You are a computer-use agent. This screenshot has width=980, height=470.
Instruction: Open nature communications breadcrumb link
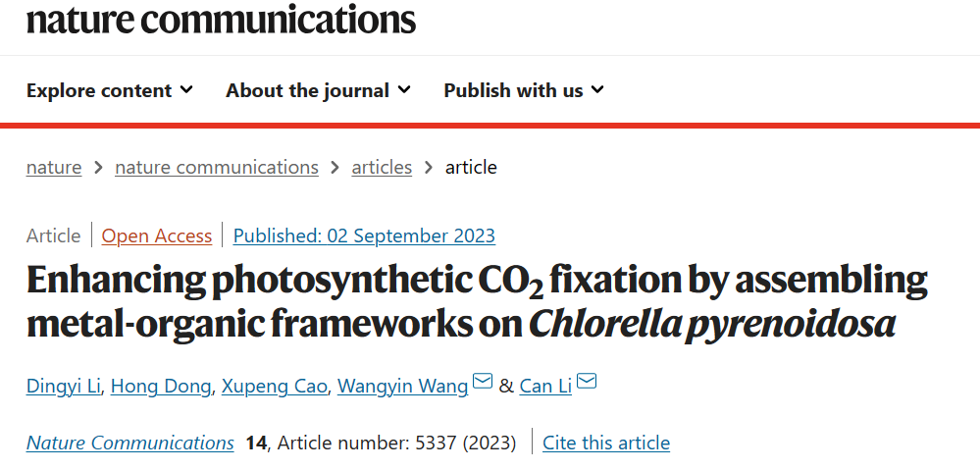(x=217, y=168)
